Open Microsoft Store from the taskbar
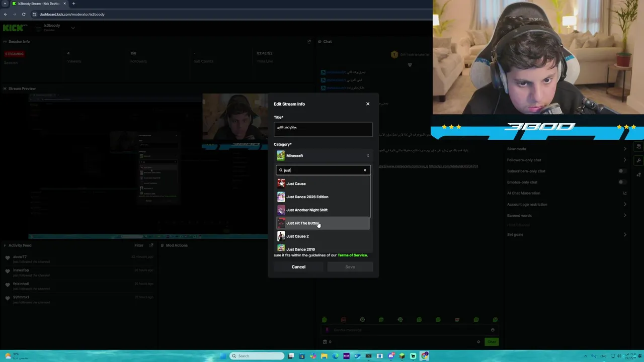644x362 pixels. pyautogui.click(x=302, y=356)
